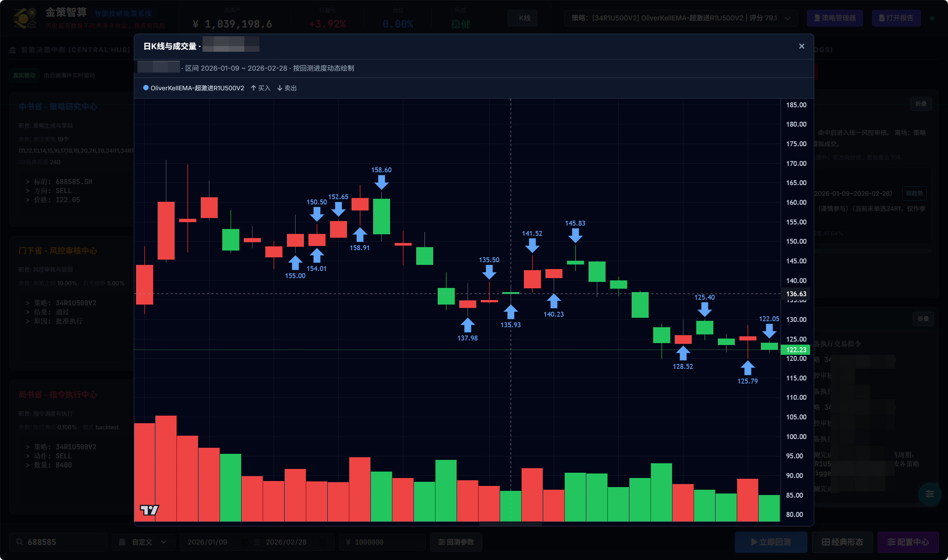Click the calendar icon beside 自定义
This screenshot has width=948, height=560.
[x=122, y=542]
